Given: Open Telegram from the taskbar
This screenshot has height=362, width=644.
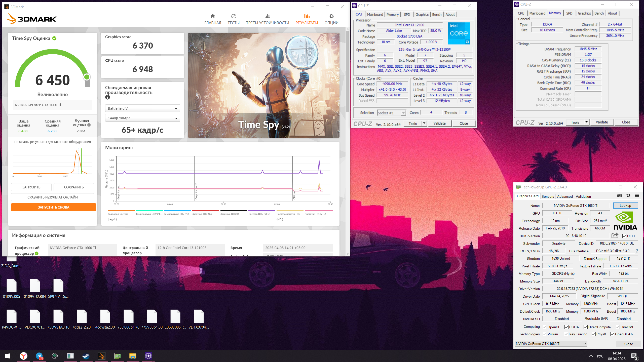Looking at the screenshot, I should coord(39,356).
